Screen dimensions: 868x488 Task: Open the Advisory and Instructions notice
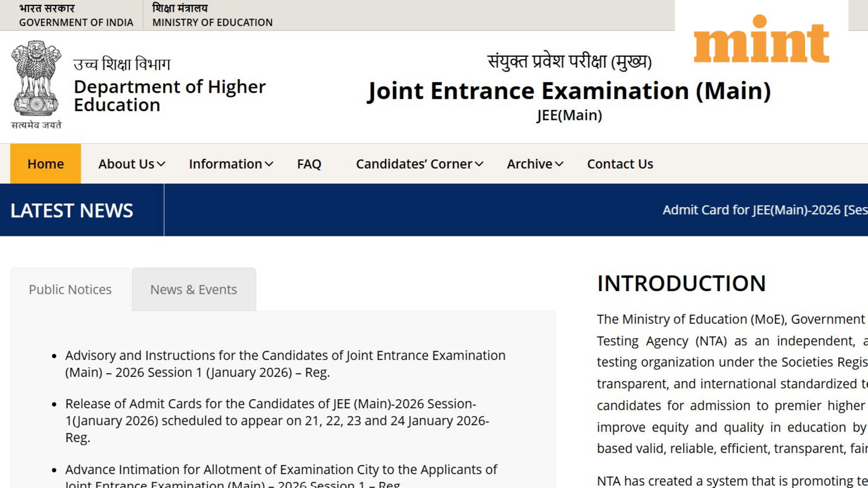(285, 364)
